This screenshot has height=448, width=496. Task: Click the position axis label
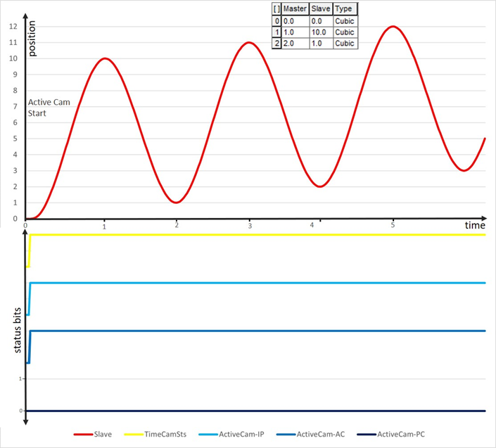coord(32,44)
